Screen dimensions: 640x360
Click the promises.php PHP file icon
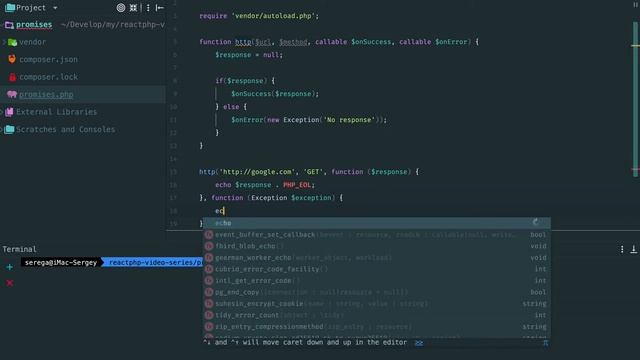12,94
